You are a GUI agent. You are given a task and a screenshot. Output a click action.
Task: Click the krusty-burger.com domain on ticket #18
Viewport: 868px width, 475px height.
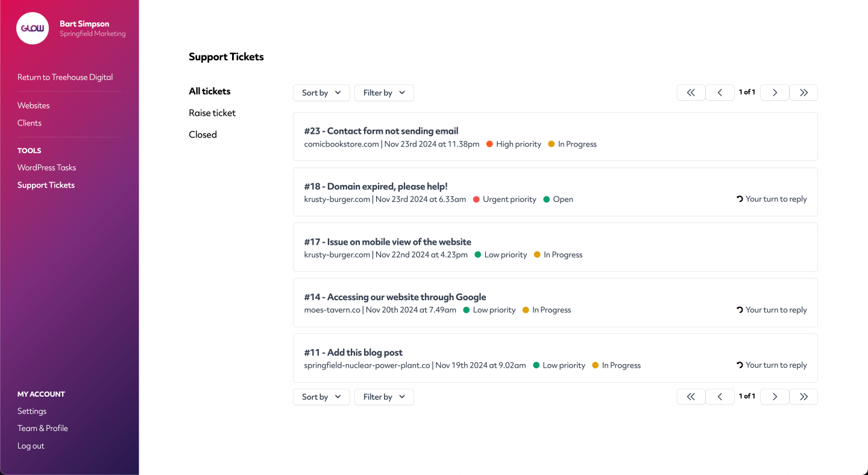(x=337, y=200)
